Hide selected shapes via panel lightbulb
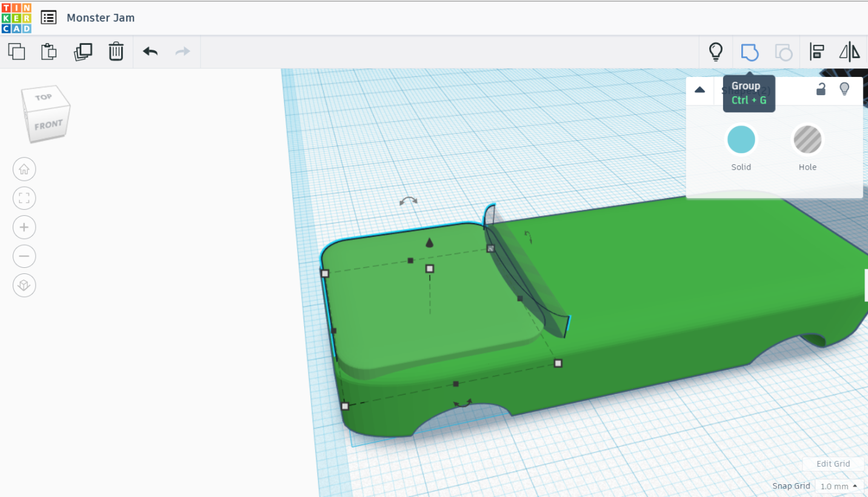Screen dimensions: 868x497 pos(844,89)
